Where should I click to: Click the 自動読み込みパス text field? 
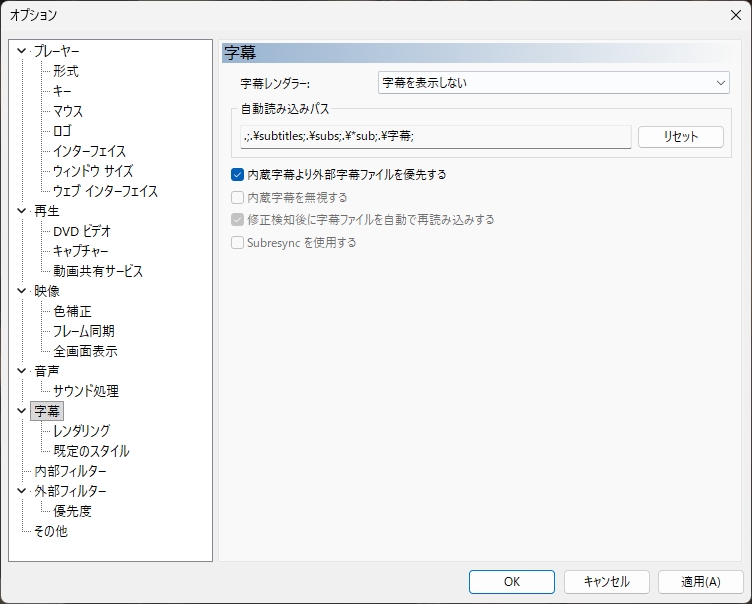coord(434,137)
